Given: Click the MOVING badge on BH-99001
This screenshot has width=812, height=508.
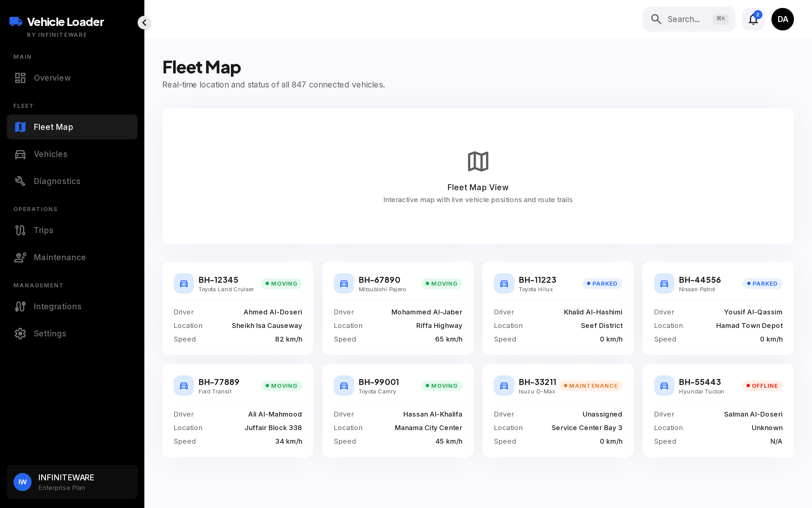Looking at the screenshot, I should pyautogui.click(x=442, y=386).
